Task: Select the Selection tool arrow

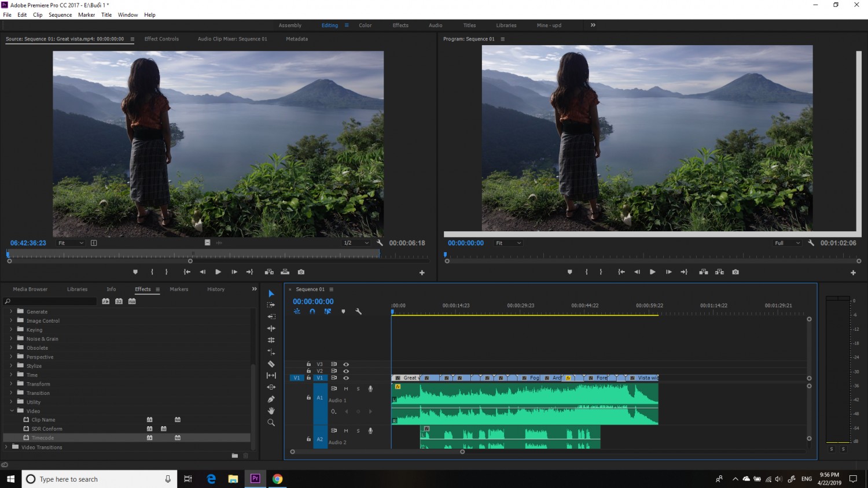Action: coord(271,294)
